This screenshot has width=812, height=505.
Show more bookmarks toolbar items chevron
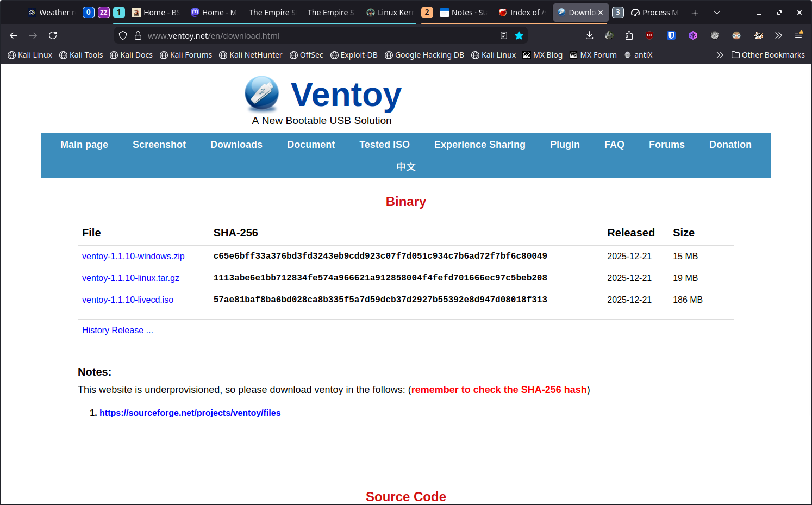(720, 55)
